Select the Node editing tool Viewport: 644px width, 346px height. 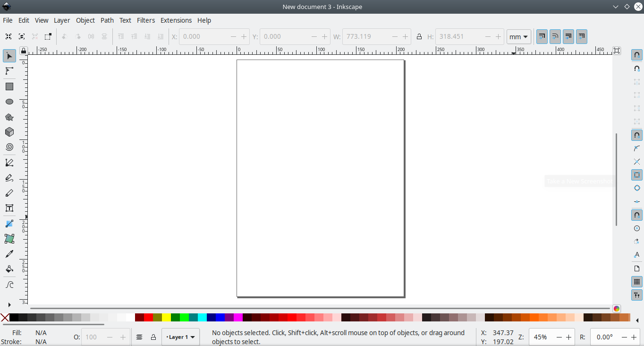coord(9,71)
